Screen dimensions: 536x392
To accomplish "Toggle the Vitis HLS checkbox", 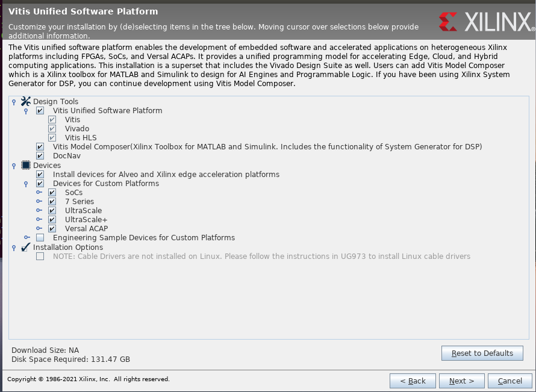I will 52,137.
